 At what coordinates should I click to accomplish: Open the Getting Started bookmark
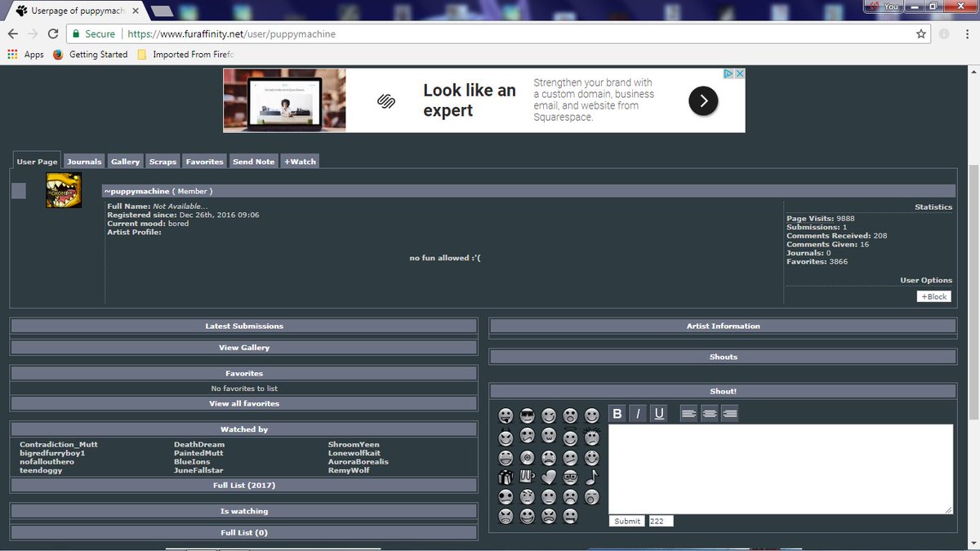[91, 55]
